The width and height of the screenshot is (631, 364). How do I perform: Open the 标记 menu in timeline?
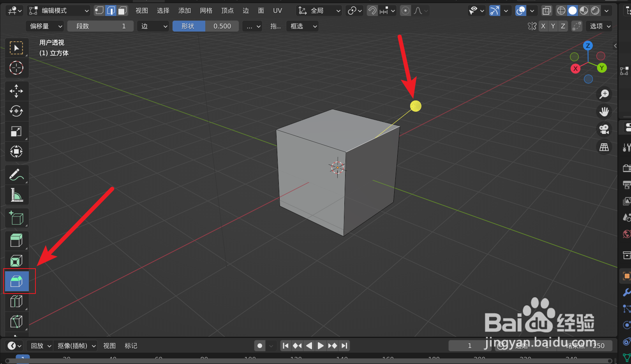tap(131, 346)
